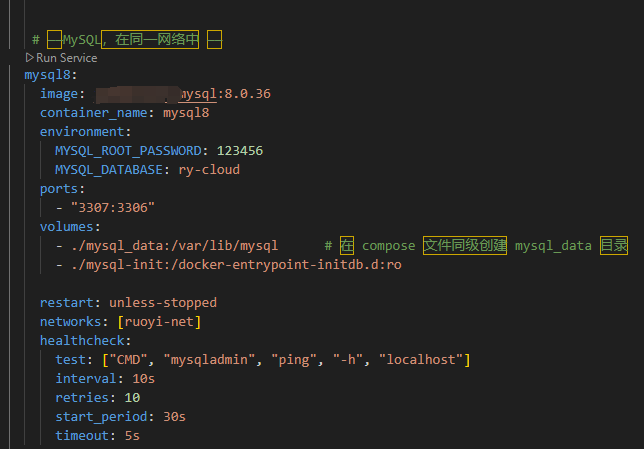Click the mysql:8.0.36 image tag
The height and width of the screenshot is (449, 644).
pos(225,94)
